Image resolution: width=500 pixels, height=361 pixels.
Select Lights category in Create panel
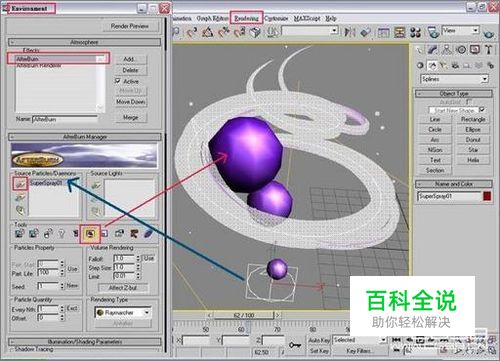tap(444, 66)
